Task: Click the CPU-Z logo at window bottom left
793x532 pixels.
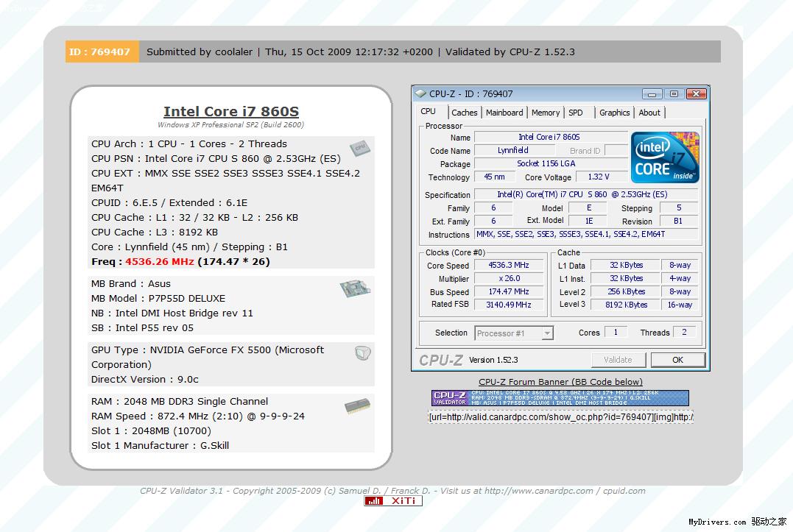Action: 442,359
